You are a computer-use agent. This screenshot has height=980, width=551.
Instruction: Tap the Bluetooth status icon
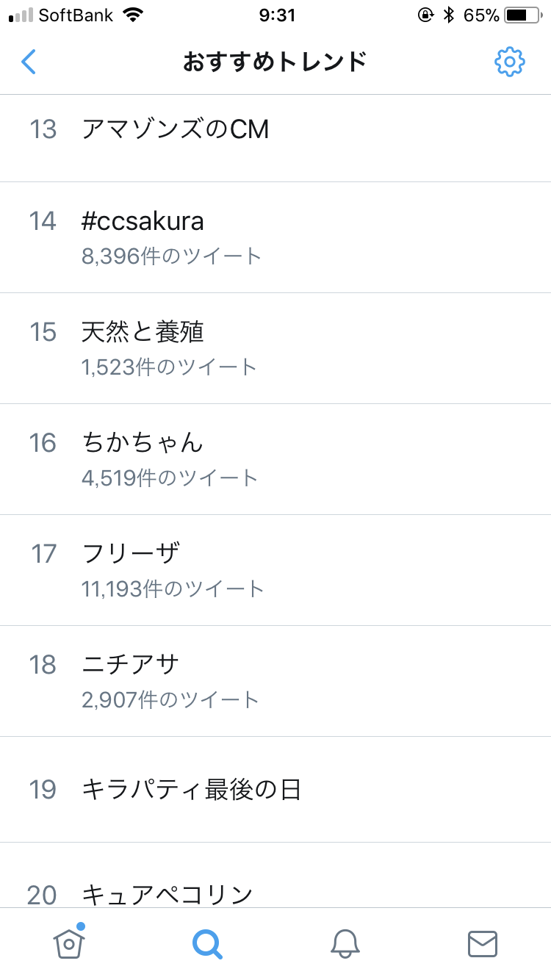click(449, 15)
